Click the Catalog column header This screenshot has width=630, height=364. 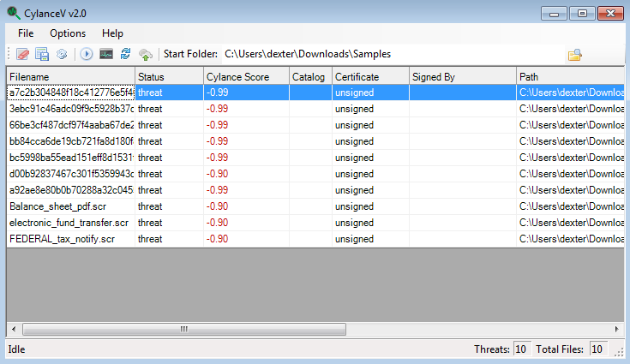coord(310,76)
